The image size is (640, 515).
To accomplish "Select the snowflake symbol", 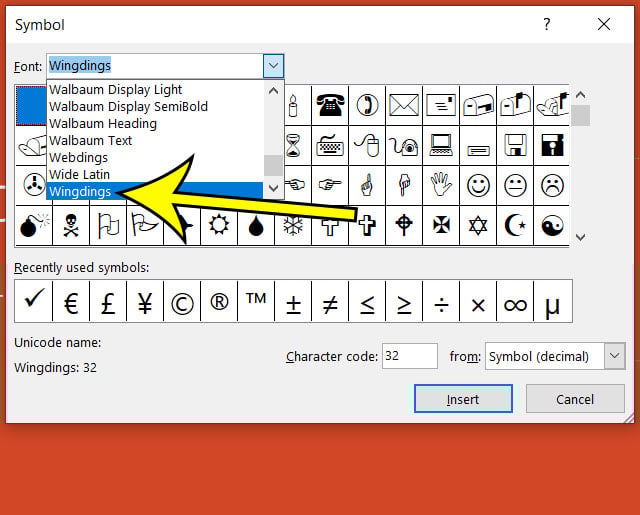I will [x=293, y=225].
